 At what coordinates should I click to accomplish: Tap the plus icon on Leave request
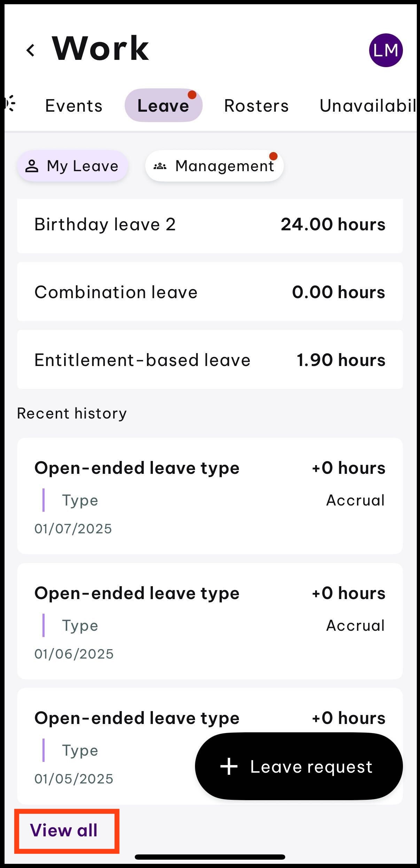[229, 766]
